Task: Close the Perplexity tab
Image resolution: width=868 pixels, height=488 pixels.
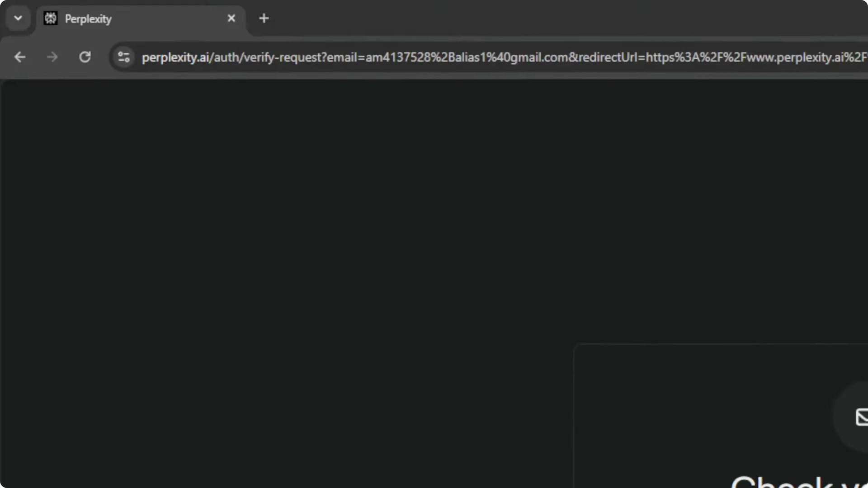Action: 231,19
